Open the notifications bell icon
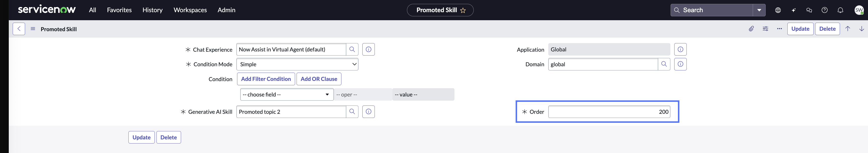 tap(840, 10)
